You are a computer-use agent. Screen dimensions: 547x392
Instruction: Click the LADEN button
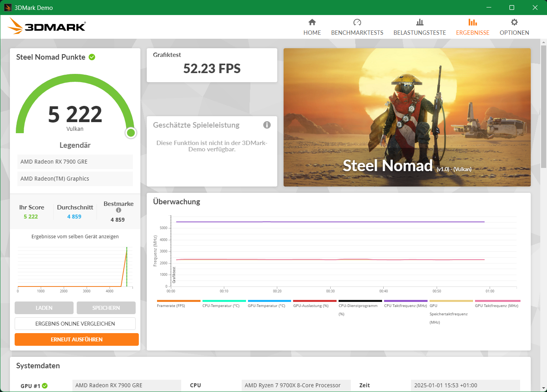pos(44,308)
